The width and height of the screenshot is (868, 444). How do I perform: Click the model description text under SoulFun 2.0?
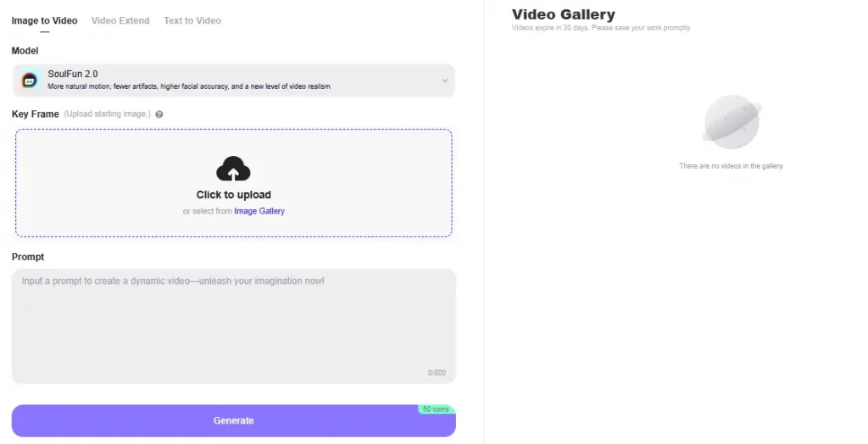click(x=189, y=86)
